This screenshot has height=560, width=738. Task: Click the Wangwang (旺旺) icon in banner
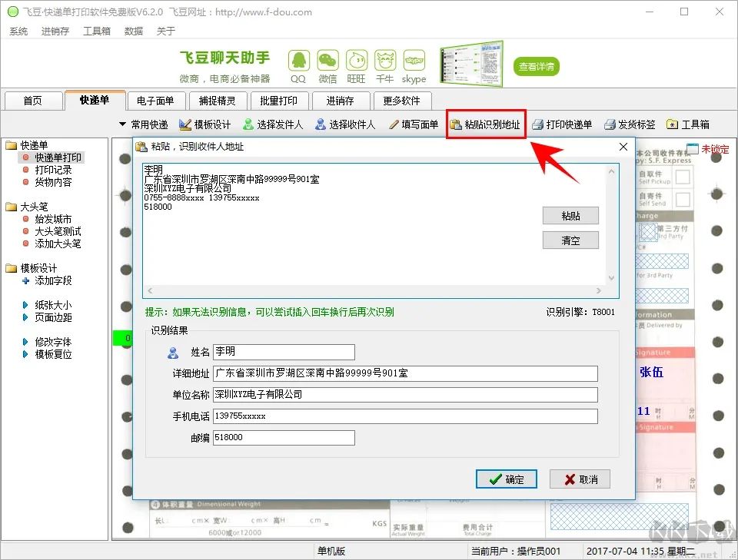pos(357,61)
